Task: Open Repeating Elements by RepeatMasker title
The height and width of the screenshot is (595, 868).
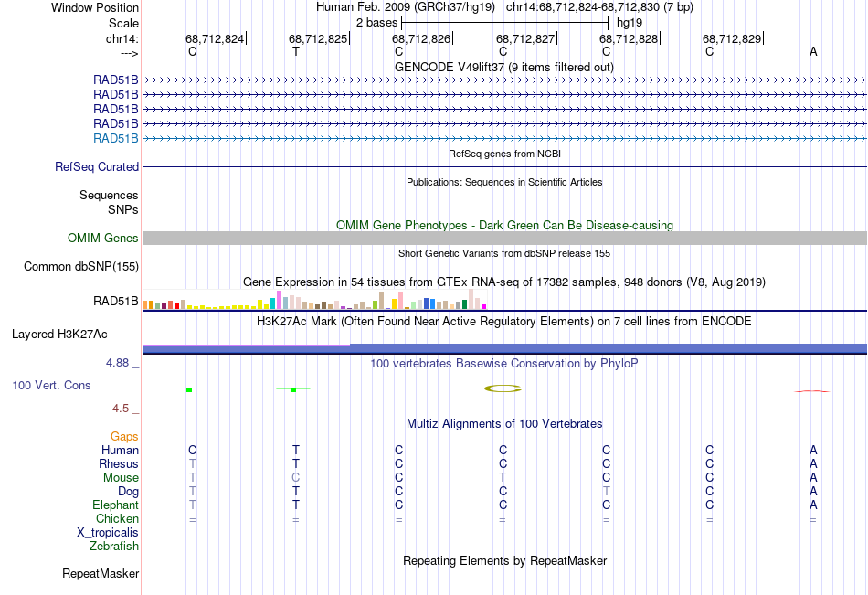Action: click(505, 560)
